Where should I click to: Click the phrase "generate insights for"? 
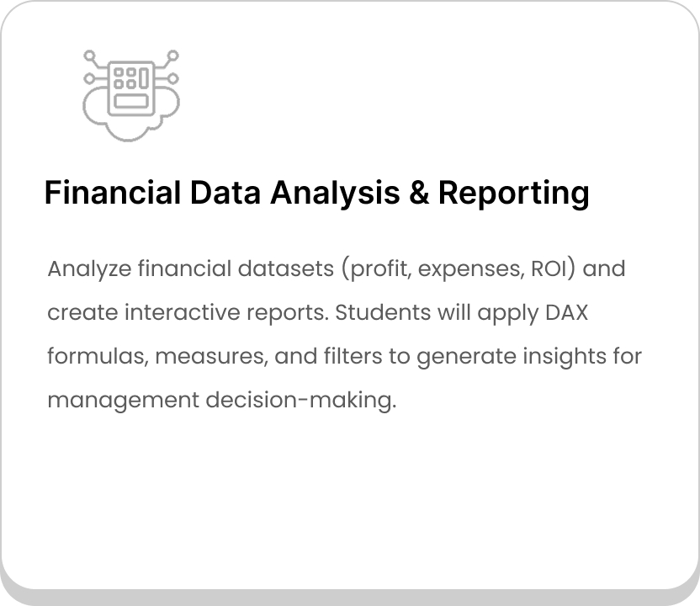pos(529,357)
